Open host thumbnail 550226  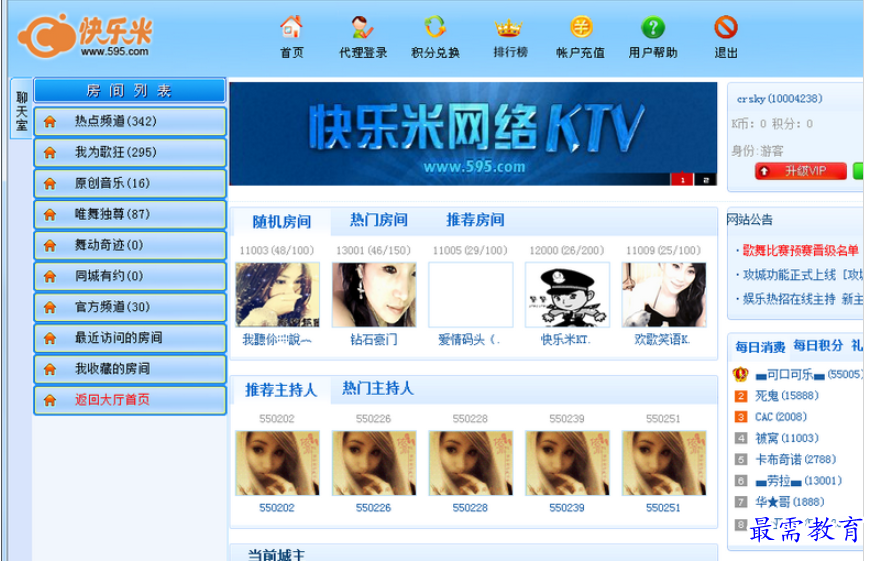point(374,463)
